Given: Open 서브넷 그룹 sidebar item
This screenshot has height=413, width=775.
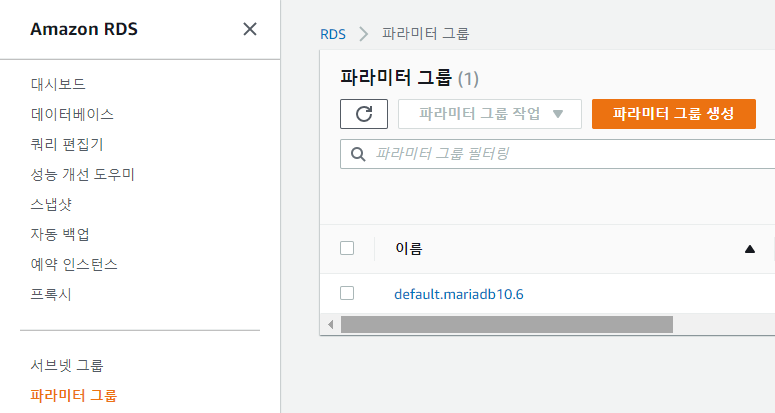Looking at the screenshot, I should tap(67, 366).
